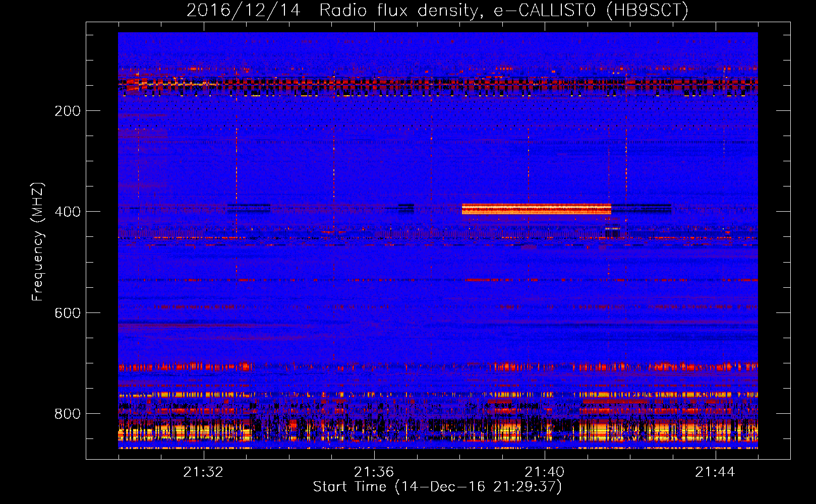Click the 400 frequency tick label
The image size is (816, 504).
click(x=68, y=212)
